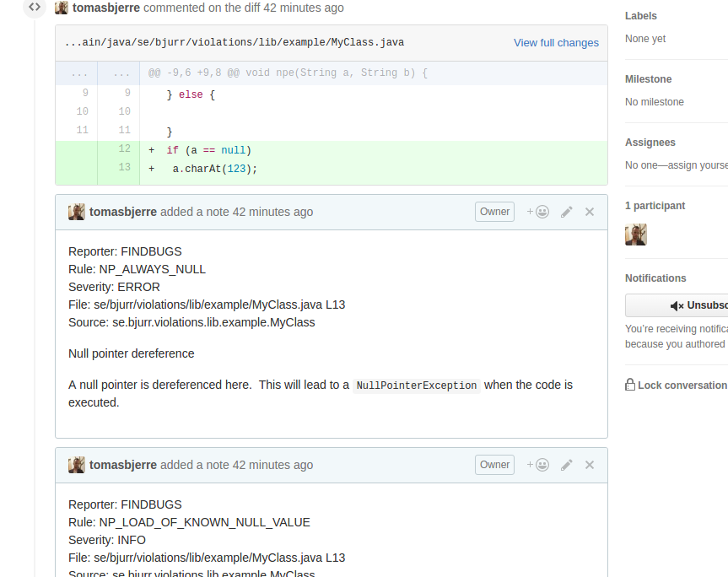
Task: Click the 'assign yourself' link under Assignees
Action: click(698, 165)
